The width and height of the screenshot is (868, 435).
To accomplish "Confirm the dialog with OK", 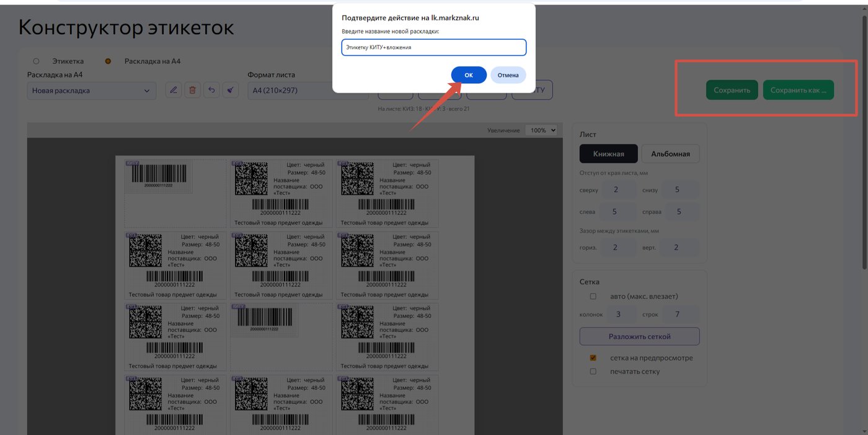I will tap(469, 75).
